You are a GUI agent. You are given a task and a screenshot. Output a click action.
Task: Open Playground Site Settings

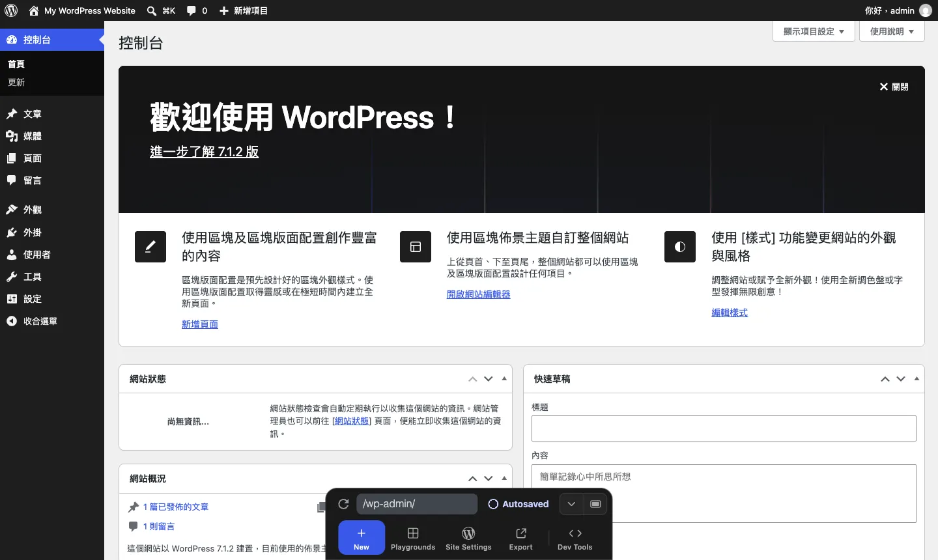pyautogui.click(x=468, y=539)
